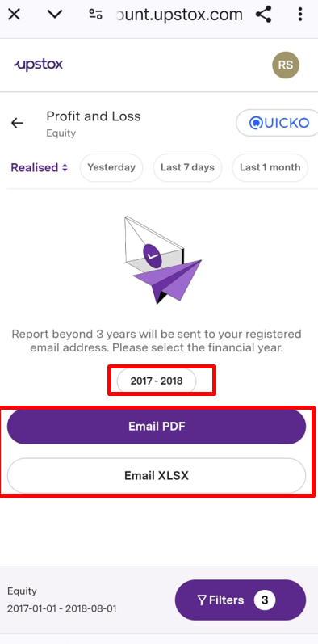Open the RS profile avatar

pyautogui.click(x=286, y=65)
